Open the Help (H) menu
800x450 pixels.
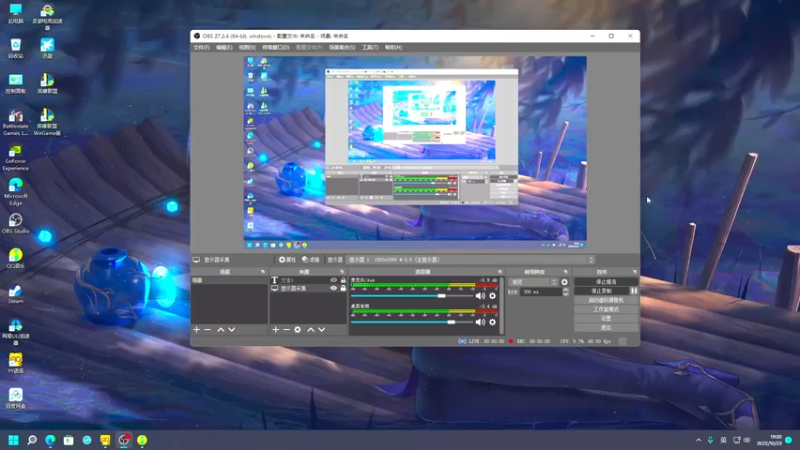pyautogui.click(x=393, y=47)
